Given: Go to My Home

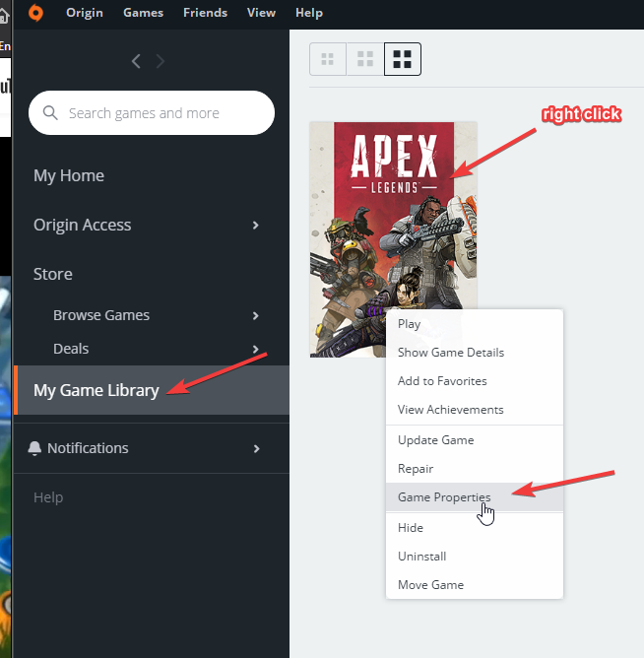Looking at the screenshot, I should click(x=69, y=176).
